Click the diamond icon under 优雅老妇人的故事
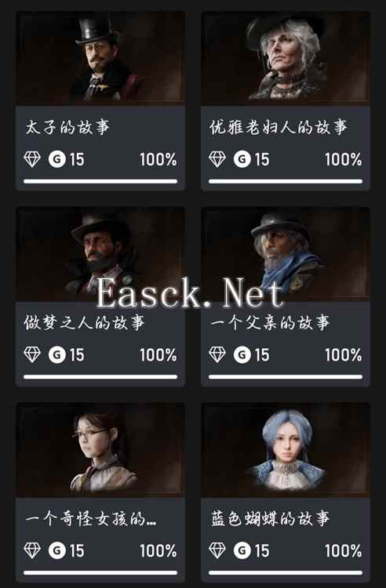The height and width of the screenshot is (588, 386). click(217, 159)
